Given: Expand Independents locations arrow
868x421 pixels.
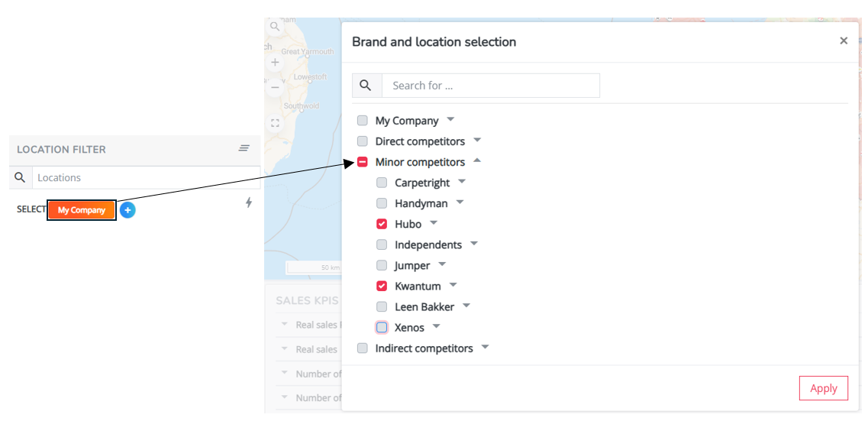Looking at the screenshot, I should tap(474, 243).
